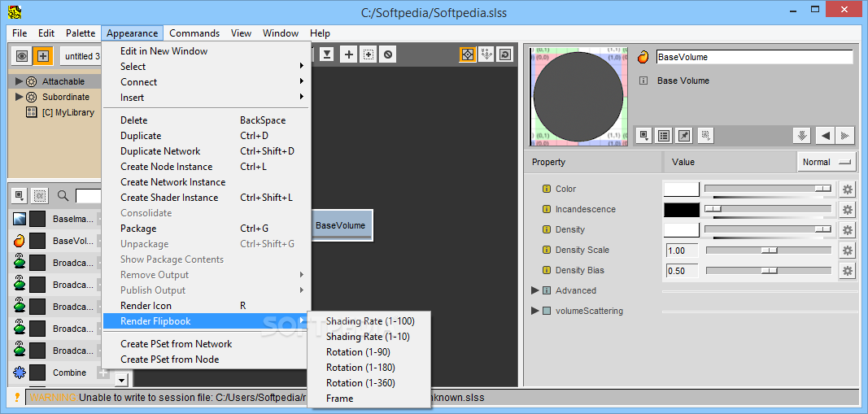Screen dimensions: 868x414
Task: Select Rotation (1-360) flipbook option
Action: pos(370,383)
